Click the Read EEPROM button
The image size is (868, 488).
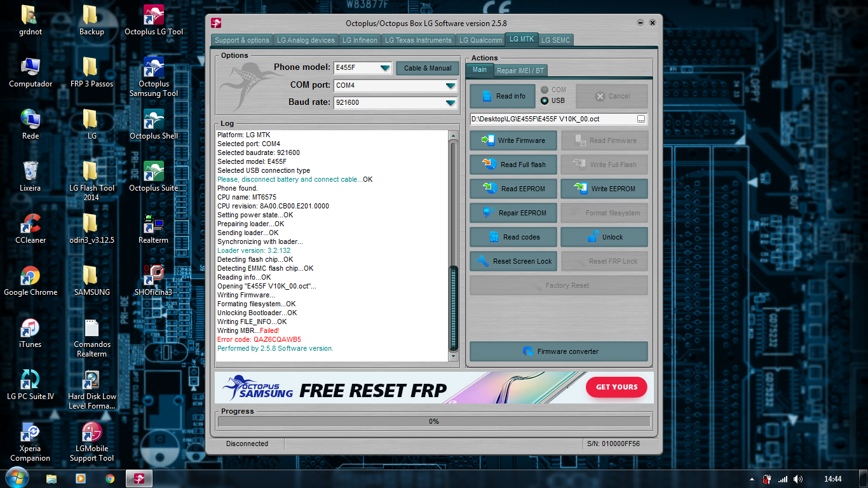click(x=513, y=189)
